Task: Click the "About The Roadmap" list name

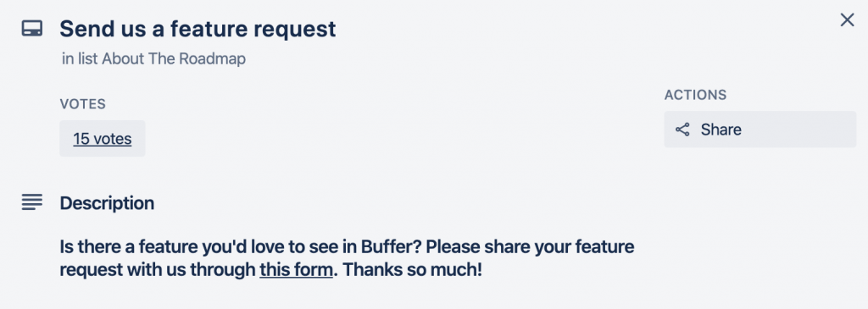Action: pyautogui.click(x=174, y=59)
